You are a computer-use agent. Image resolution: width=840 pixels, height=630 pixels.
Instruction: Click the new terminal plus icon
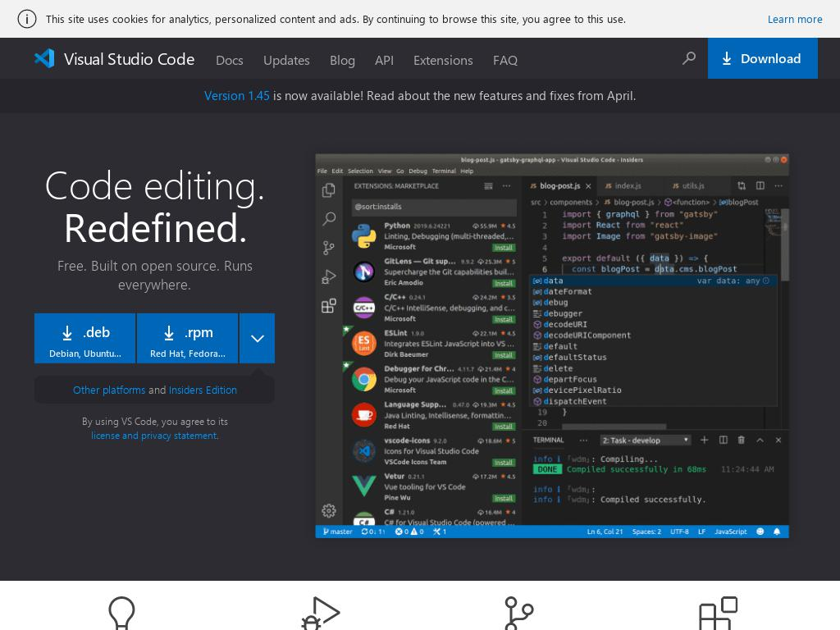click(705, 440)
